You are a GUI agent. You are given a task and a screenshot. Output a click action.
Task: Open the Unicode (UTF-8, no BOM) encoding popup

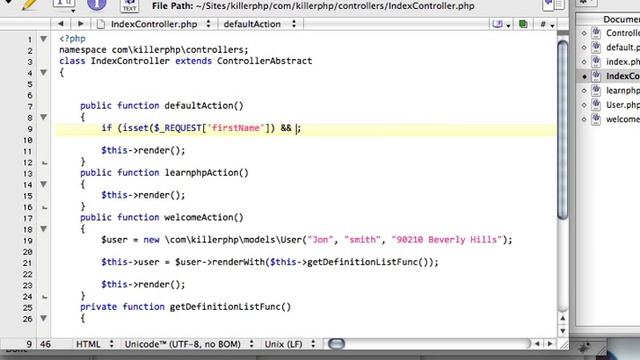pyautogui.click(x=189, y=344)
